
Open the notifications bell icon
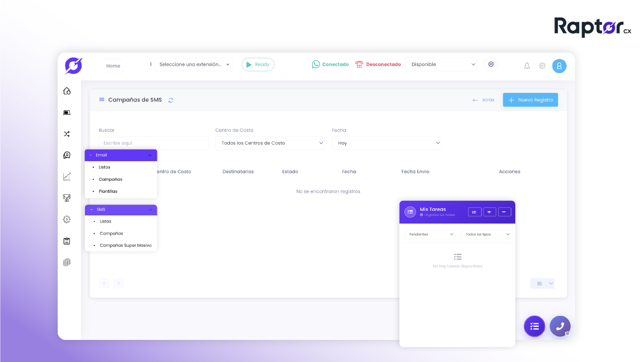click(x=527, y=66)
